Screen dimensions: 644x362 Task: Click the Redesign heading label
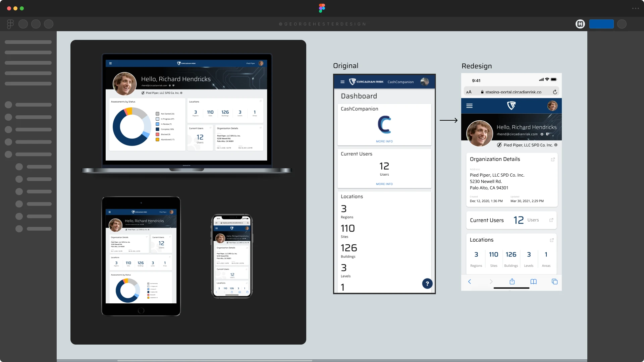[x=477, y=66]
